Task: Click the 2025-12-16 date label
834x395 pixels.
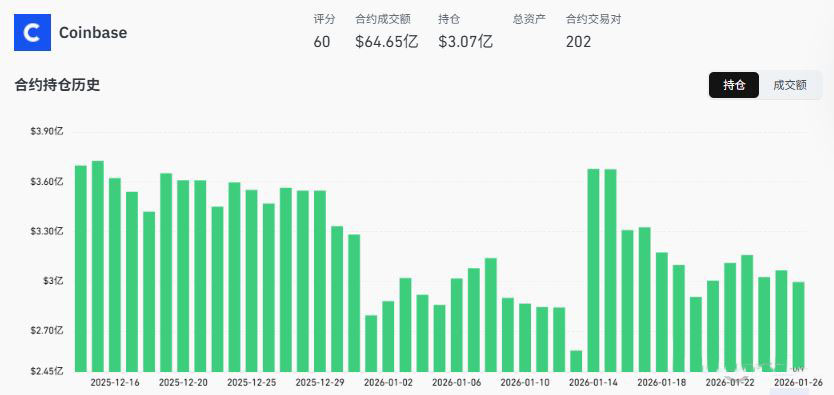Action: point(115,383)
